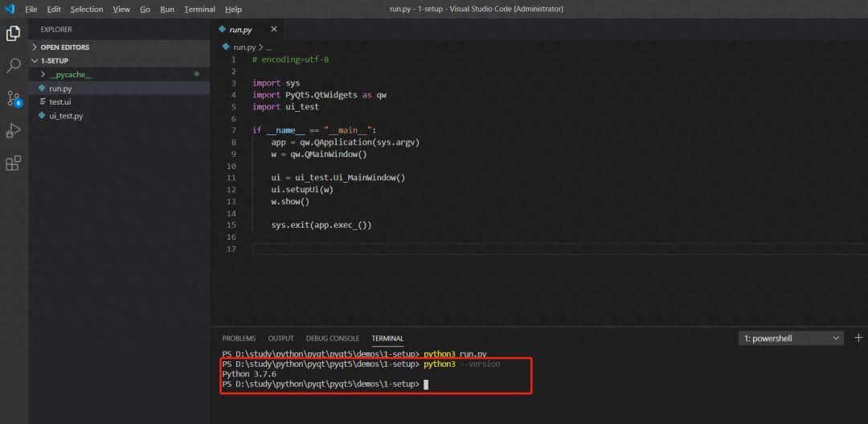Click 'w.show()' on line 13
This screenshot has width=868, height=424.
pyautogui.click(x=290, y=201)
